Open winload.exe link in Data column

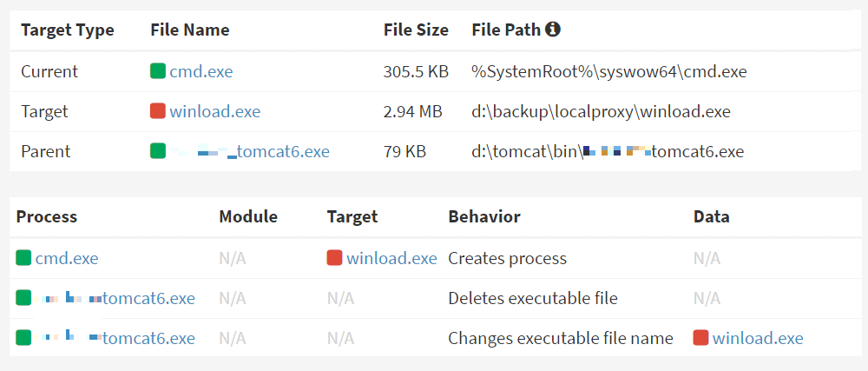pyautogui.click(x=757, y=338)
